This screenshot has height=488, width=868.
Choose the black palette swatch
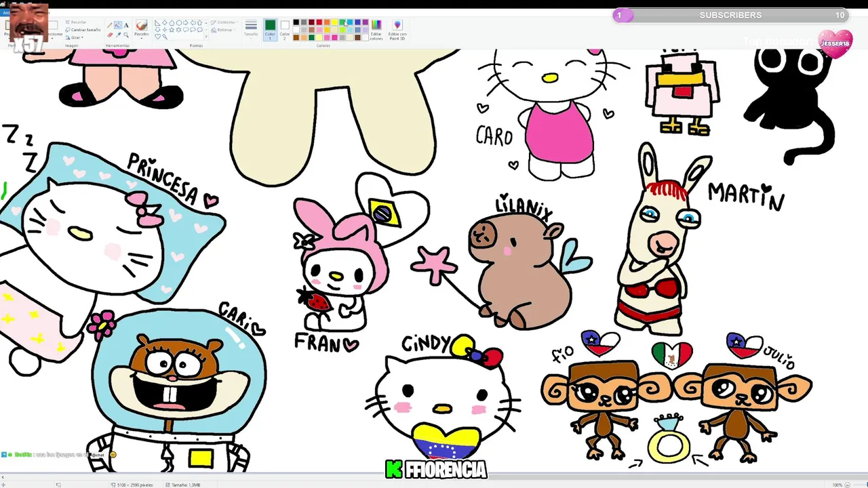point(296,22)
